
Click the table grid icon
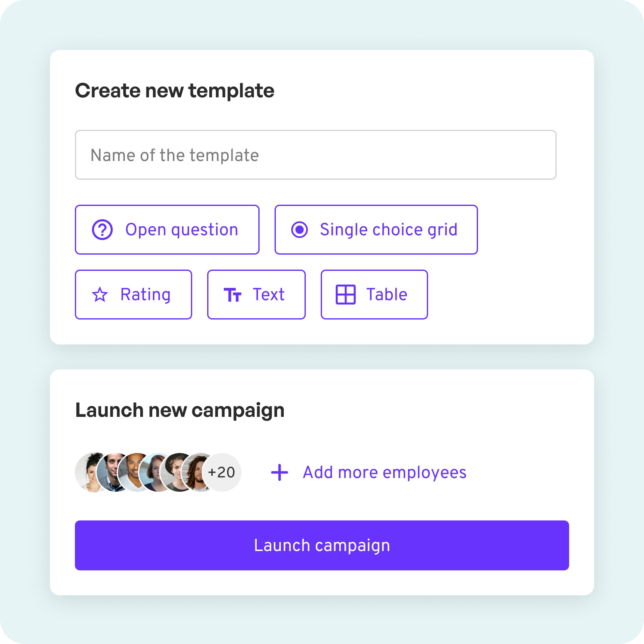(x=345, y=295)
